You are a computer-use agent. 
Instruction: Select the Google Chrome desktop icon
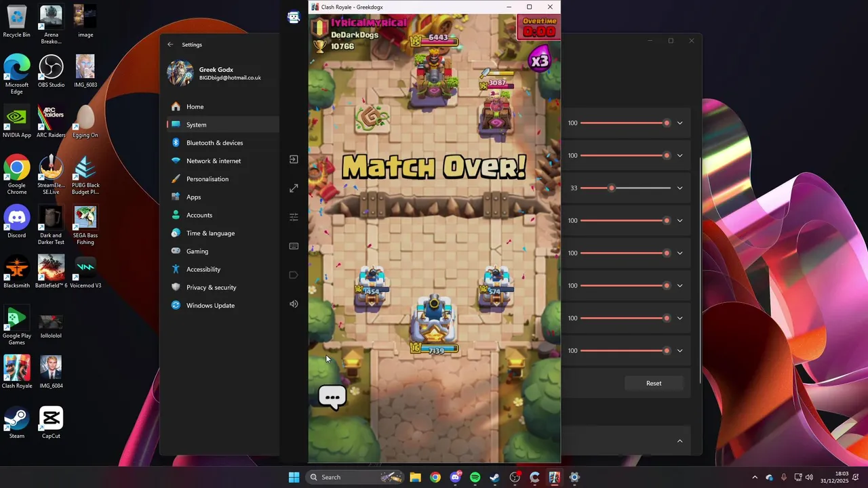tap(17, 175)
